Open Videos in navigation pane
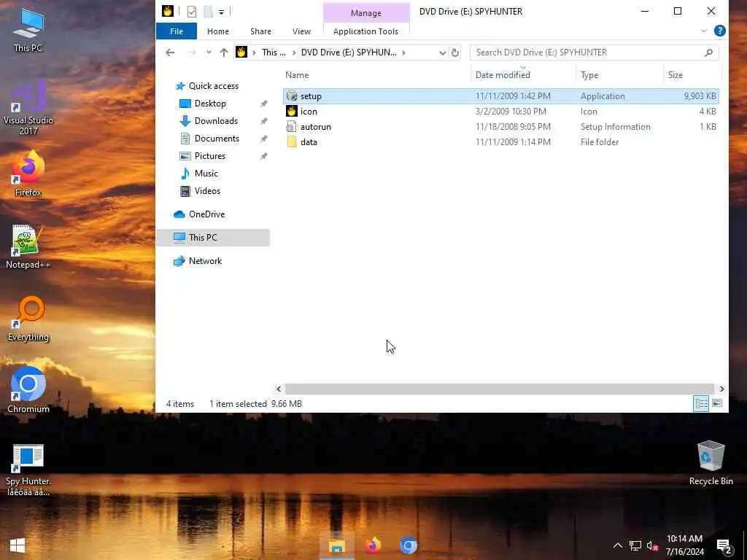This screenshot has width=747, height=560. coord(207,191)
